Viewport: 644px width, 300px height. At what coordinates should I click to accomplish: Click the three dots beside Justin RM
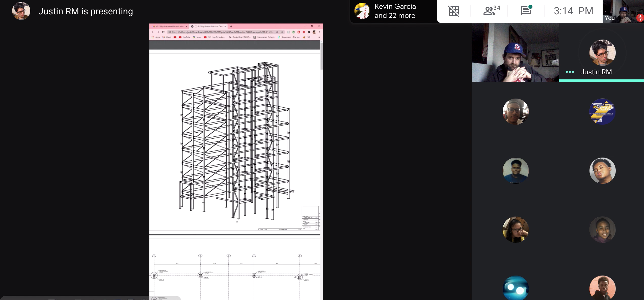(x=570, y=72)
